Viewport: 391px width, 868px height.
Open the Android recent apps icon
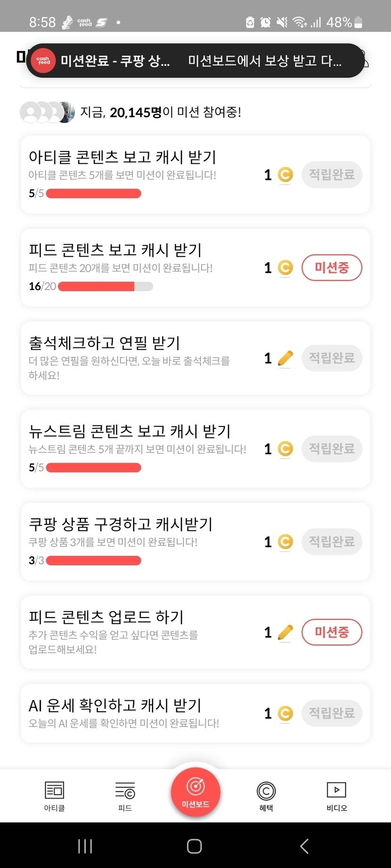click(x=85, y=846)
